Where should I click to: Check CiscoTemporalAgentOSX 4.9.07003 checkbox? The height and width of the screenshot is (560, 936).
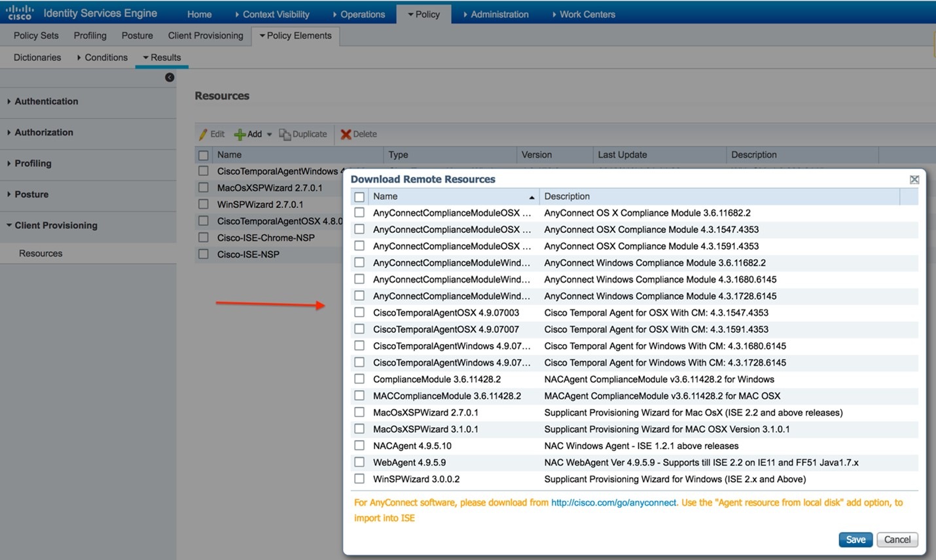(x=359, y=313)
